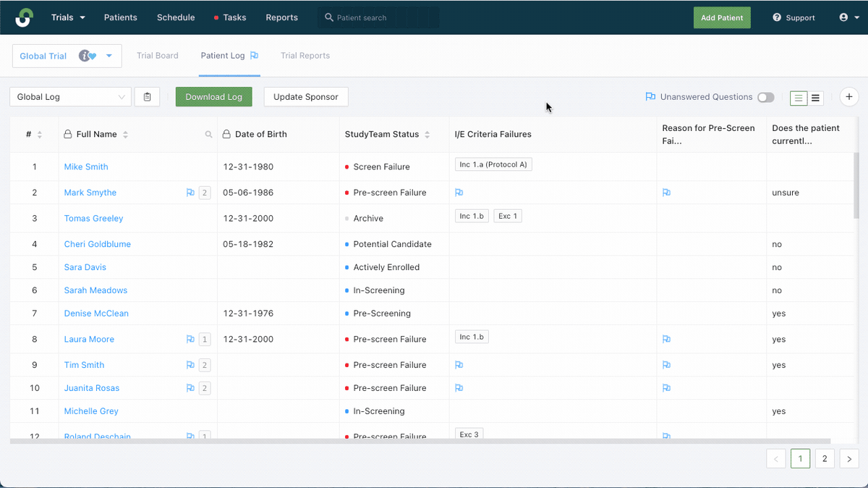Click flag in Tim Smith's I/E Criteria cell
This screenshot has width=868, height=488.
tap(459, 365)
